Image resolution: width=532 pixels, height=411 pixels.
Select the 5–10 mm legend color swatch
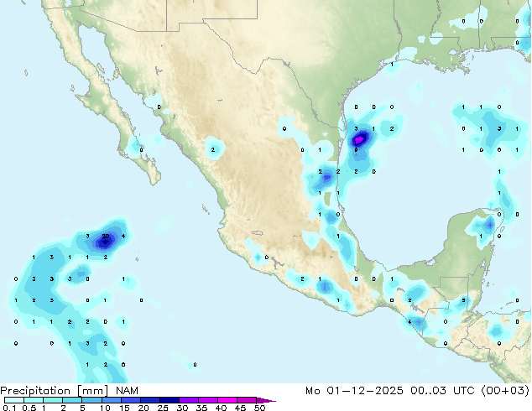coord(91,400)
